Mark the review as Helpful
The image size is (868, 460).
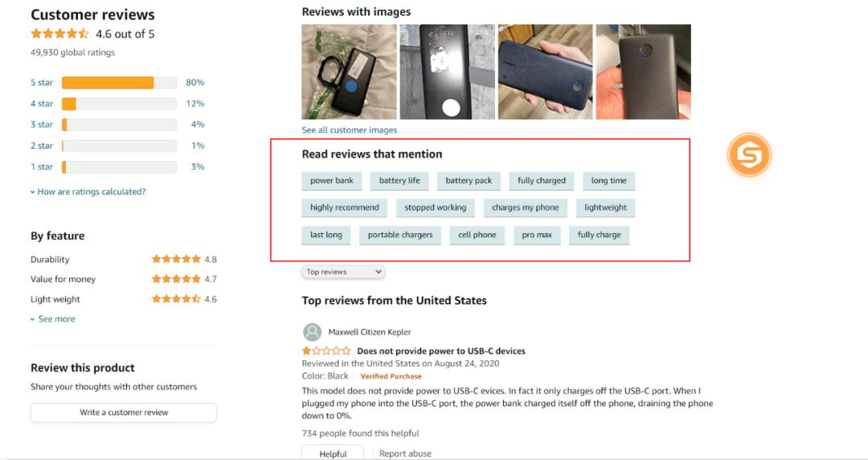pyautogui.click(x=333, y=454)
